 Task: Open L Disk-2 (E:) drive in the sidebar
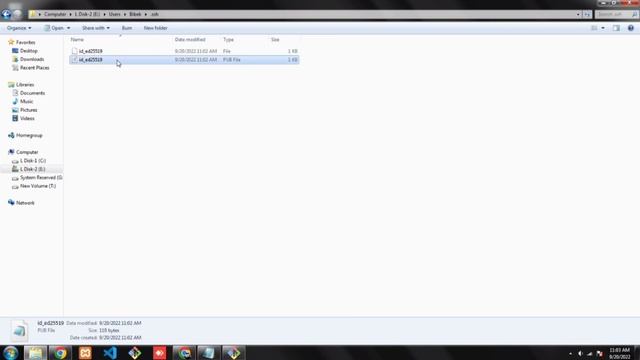point(32,169)
